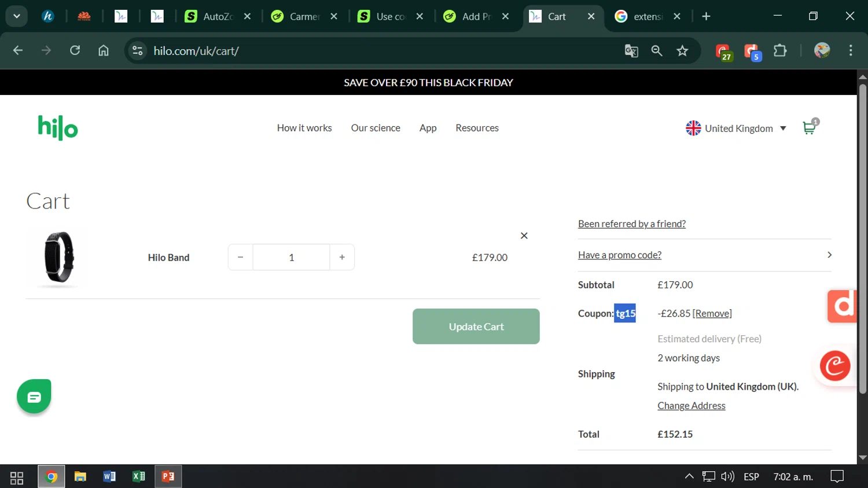Screen dimensions: 868x488
Task: Open extension with badge 5
Action: pos(752,52)
